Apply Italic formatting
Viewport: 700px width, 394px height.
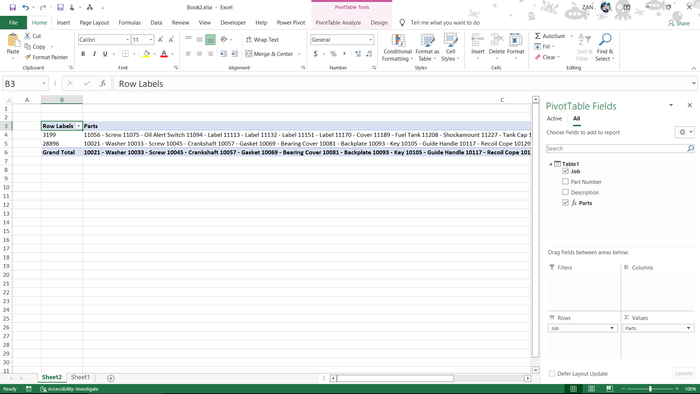(94, 54)
